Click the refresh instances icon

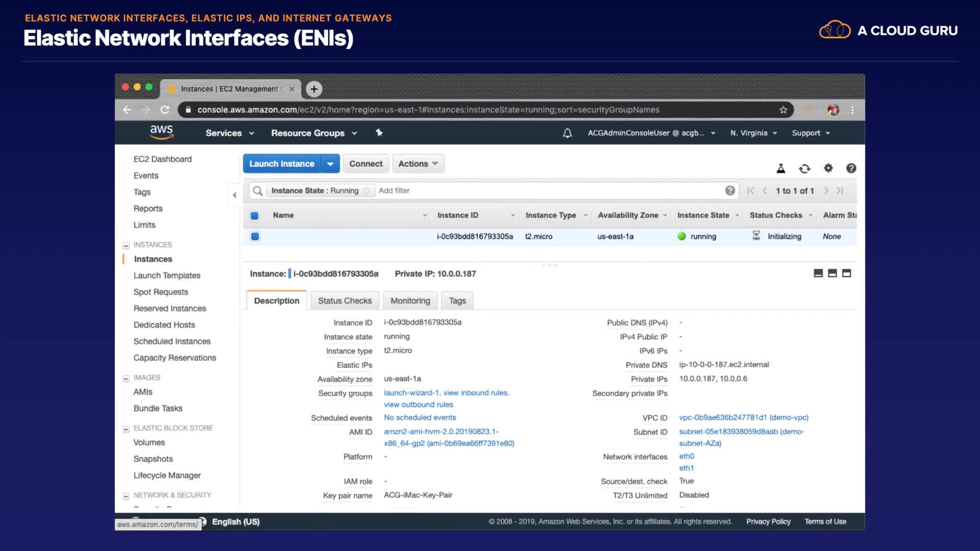pyautogui.click(x=804, y=168)
